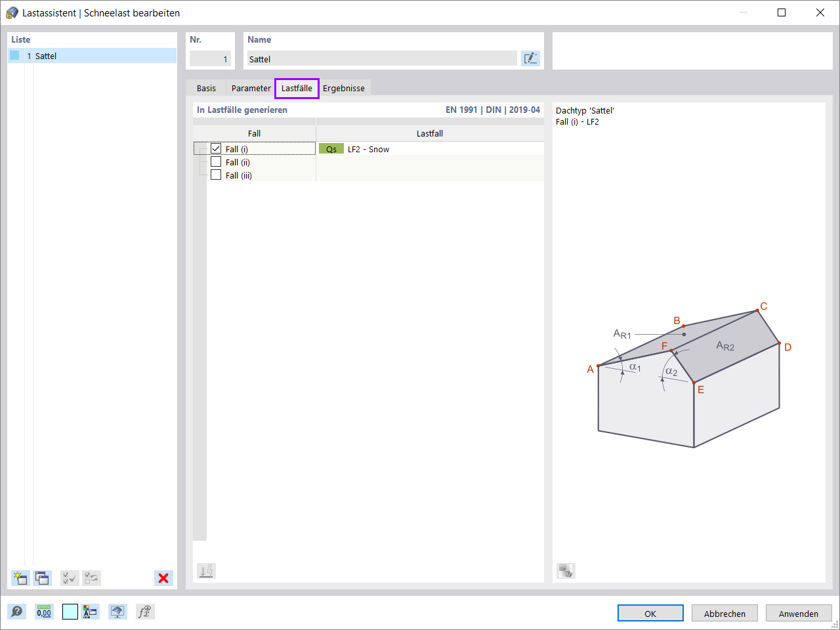Create a new snow load wizard entry

[x=20, y=578]
